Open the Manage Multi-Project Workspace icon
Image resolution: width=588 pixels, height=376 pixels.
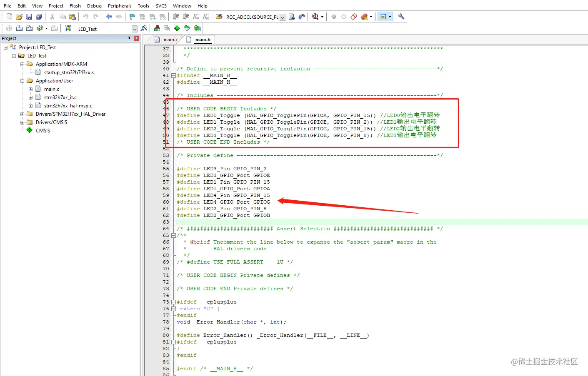pyautogui.click(x=167, y=28)
